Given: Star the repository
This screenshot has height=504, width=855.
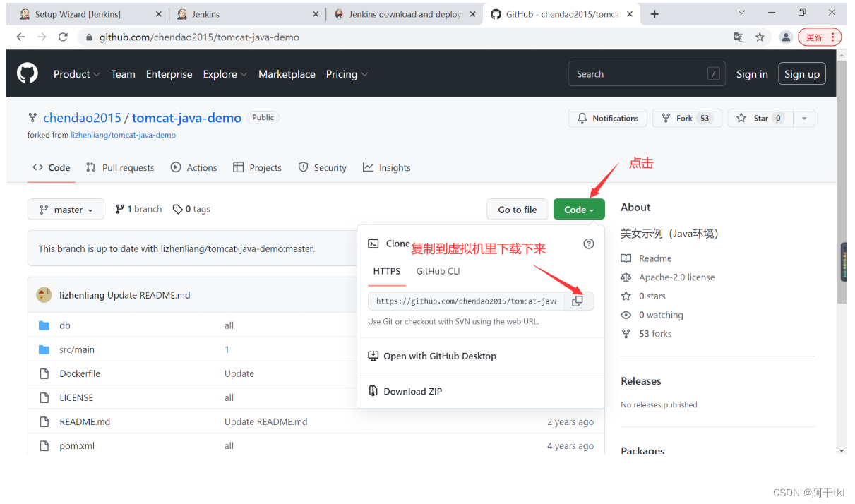Looking at the screenshot, I should pos(760,119).
